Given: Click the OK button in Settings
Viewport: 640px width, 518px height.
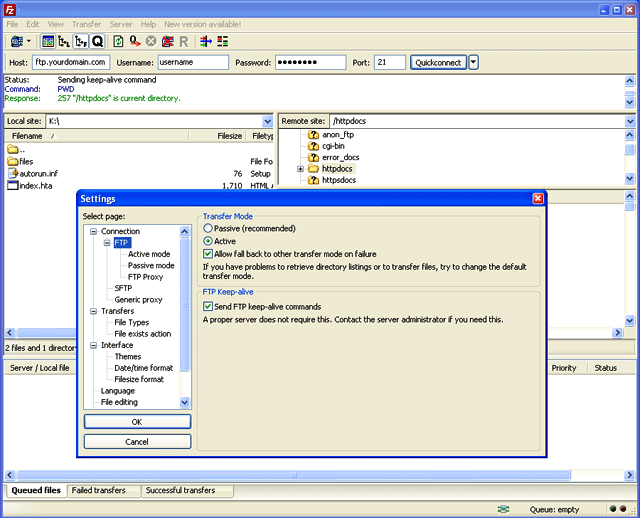Looking at the screenshot, I should click(137, 422).
